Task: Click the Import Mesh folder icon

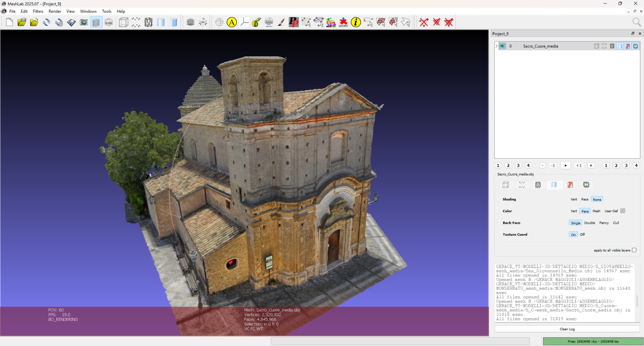Action: [x=34, y=23]
